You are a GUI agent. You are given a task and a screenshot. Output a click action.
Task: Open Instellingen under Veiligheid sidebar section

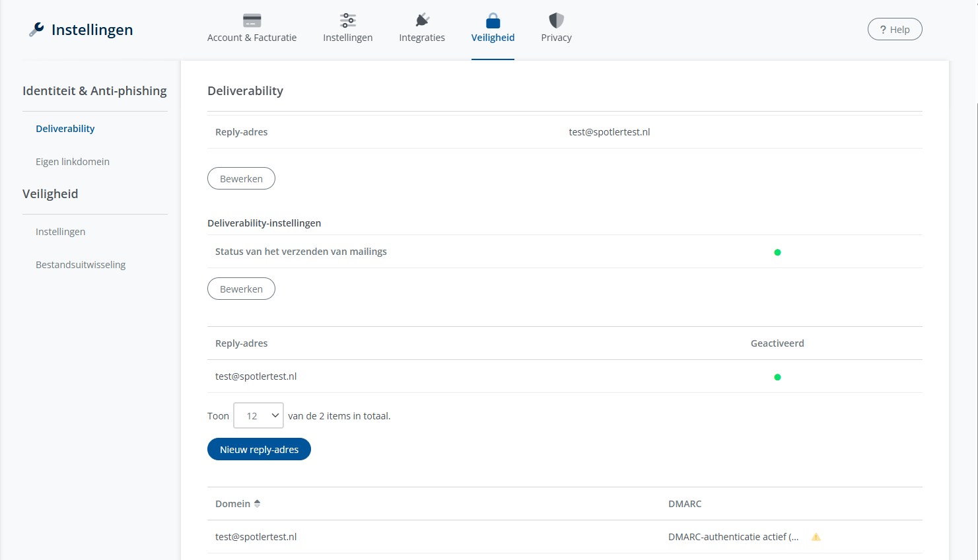pos(60,232)
